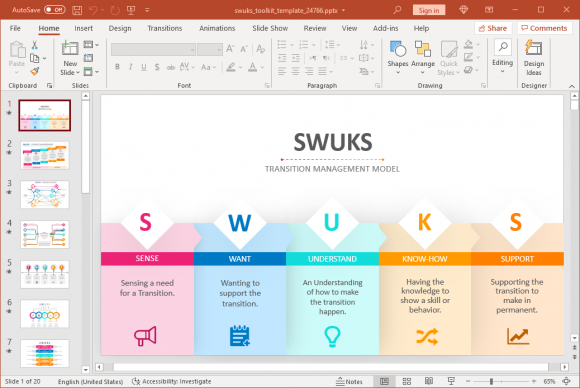
Task: Toggle Bold formatting
Action: click(117, 67)
